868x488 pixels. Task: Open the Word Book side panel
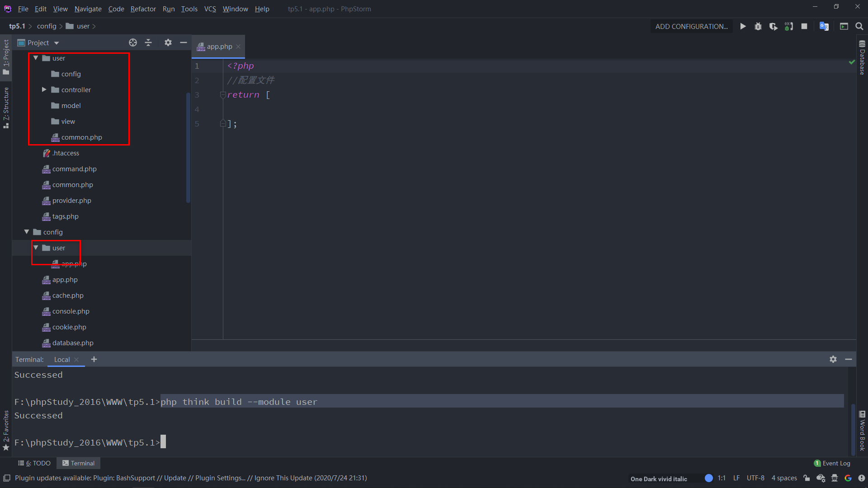pyautogui.click(x=862, y=431)
